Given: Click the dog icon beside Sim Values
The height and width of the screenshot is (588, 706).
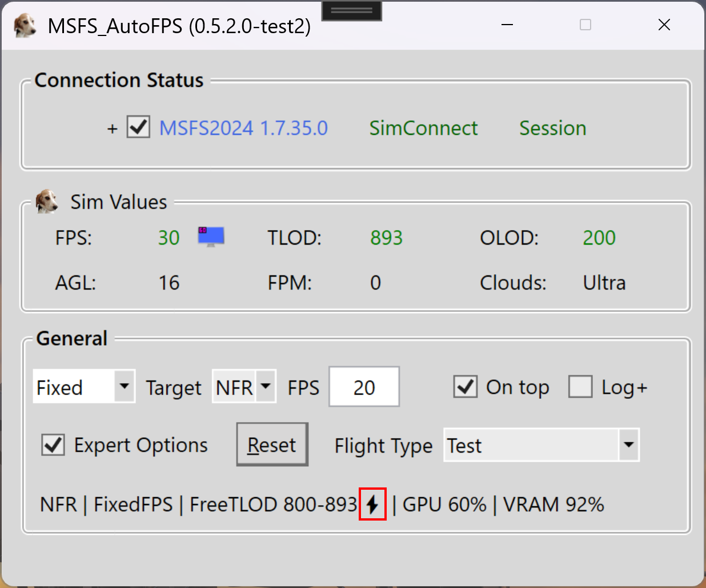Looking at the screenshot, I should click(x=46, y=201).
